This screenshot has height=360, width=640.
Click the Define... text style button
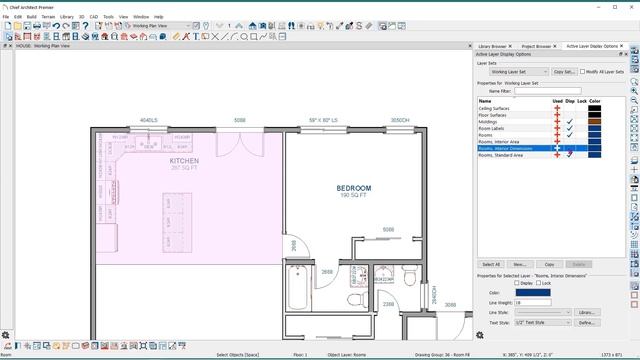587,322
